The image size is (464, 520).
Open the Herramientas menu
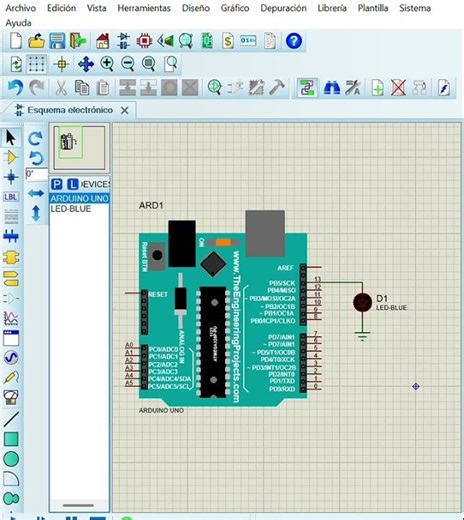144,8
